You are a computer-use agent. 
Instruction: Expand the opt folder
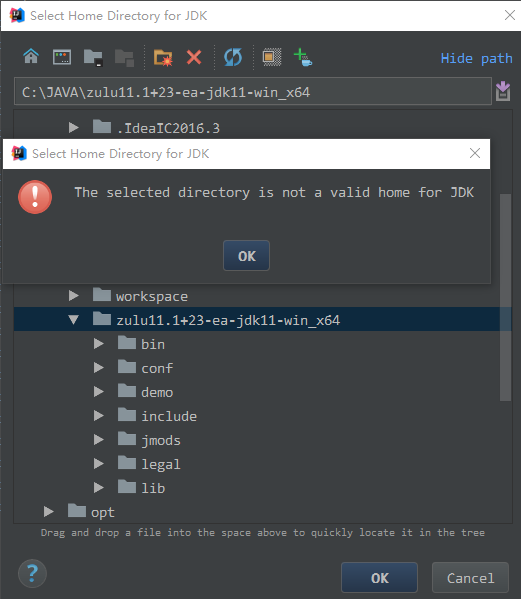coord(49,512)
